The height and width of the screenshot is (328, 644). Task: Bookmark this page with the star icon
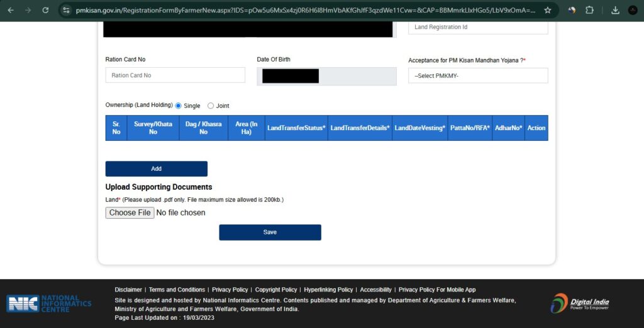pyautogui.click(x=548, y=10)
